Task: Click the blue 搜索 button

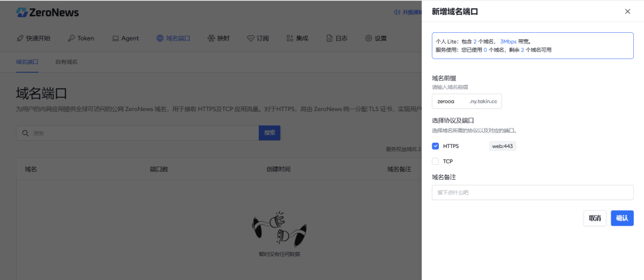Action: coord(270,133)
